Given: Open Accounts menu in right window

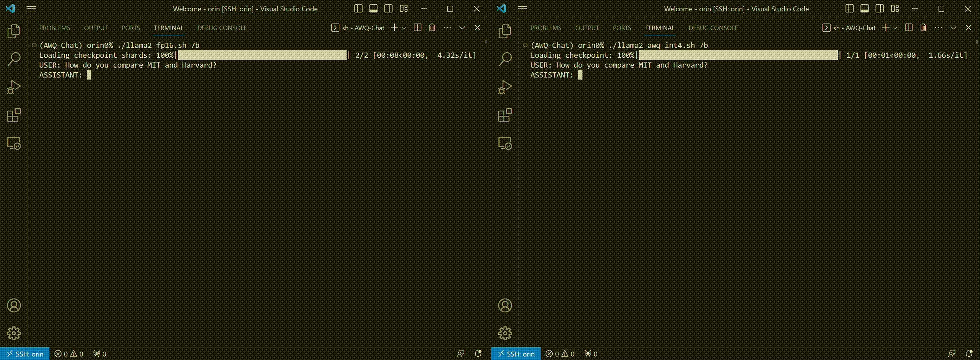Looking at the screenshot, I should 505,306.
